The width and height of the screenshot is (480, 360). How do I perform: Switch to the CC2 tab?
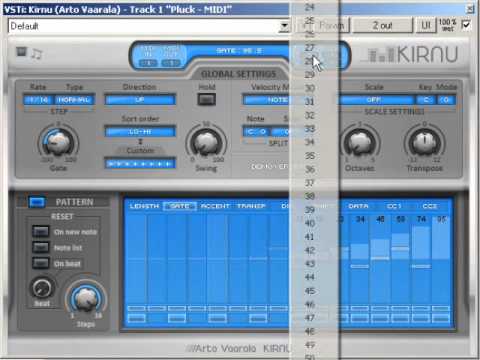[x=430, y=206]
